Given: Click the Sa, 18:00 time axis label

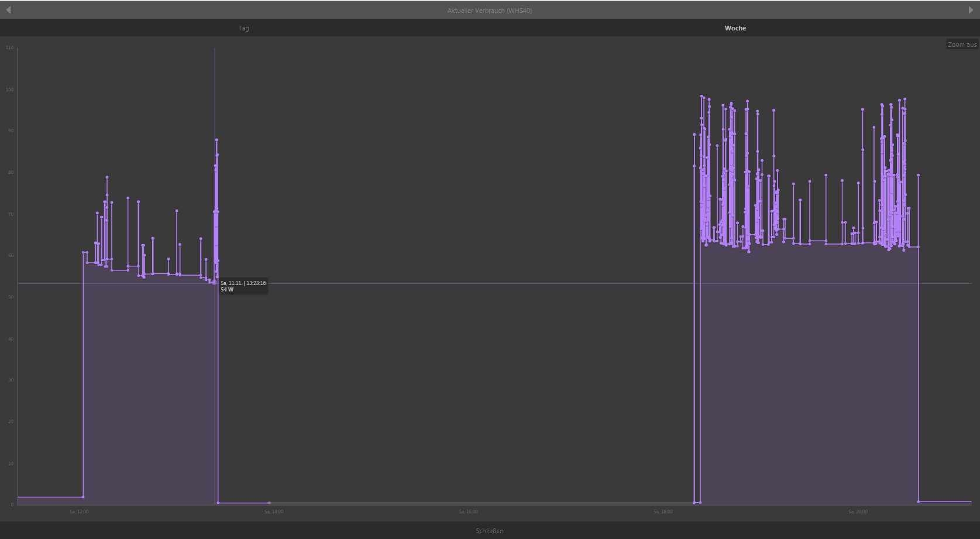Looking at the screenshot, I should 663,511.
